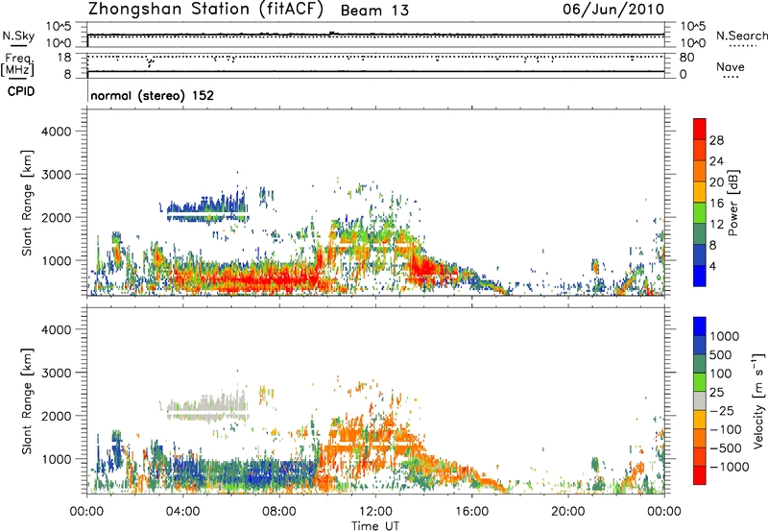768x532 pixels.
Task: Click the date '06/Jun/2010'
Action: click(613, 9)
